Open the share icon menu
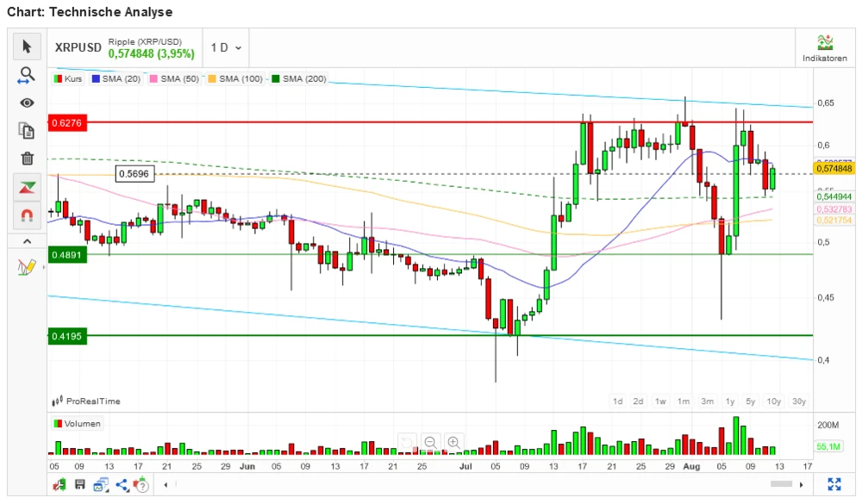Viewport: 862px width, 504px height. 122,485
